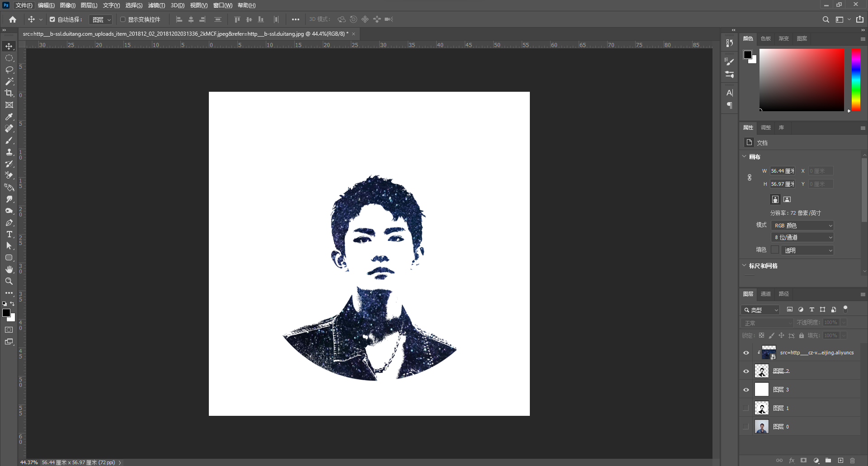Hide layer 图层 2
Screen dimensions: 868x466
[746, 372]
